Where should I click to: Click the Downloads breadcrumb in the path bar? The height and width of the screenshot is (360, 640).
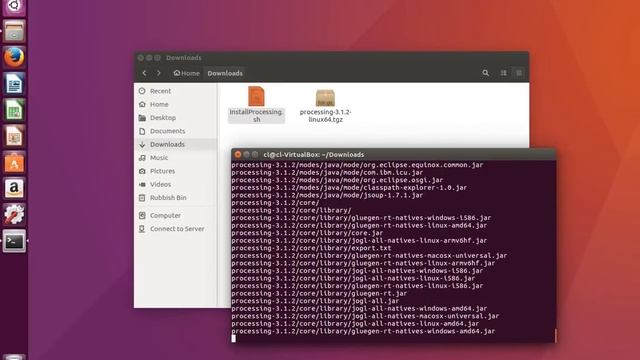[x=225, y=73]
